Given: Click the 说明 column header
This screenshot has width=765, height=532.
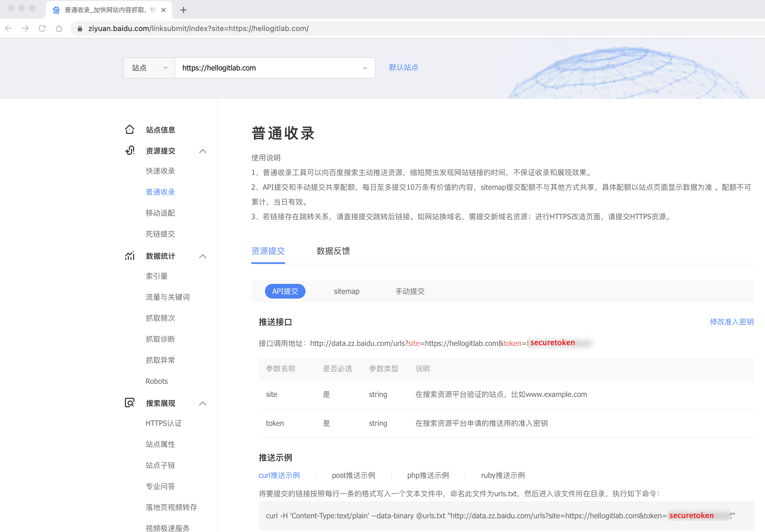Looking at the screenshot, I should point(422,369).
